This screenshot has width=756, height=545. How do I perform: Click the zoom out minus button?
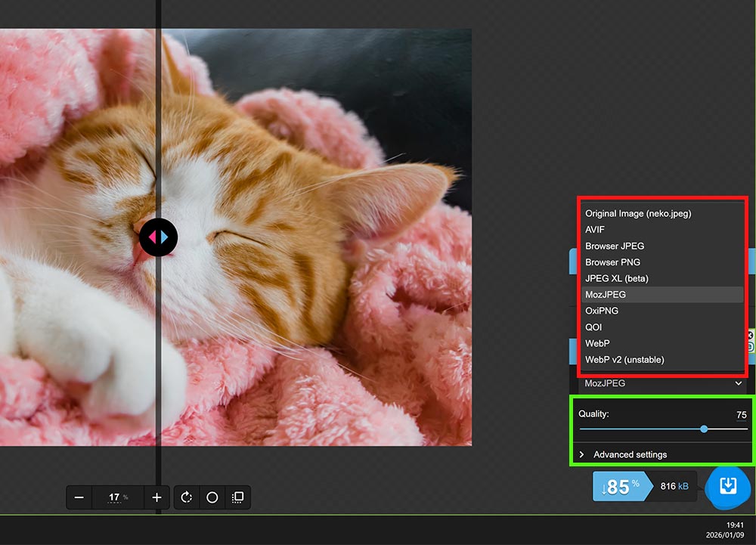tap(79, 497)
